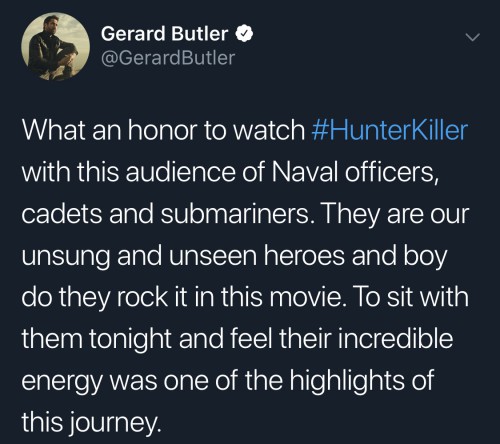The image size is (500, 444).
Task: Click the word 'Naval' in the tweet
Action: pyautogui.click(x=305, y=172)
